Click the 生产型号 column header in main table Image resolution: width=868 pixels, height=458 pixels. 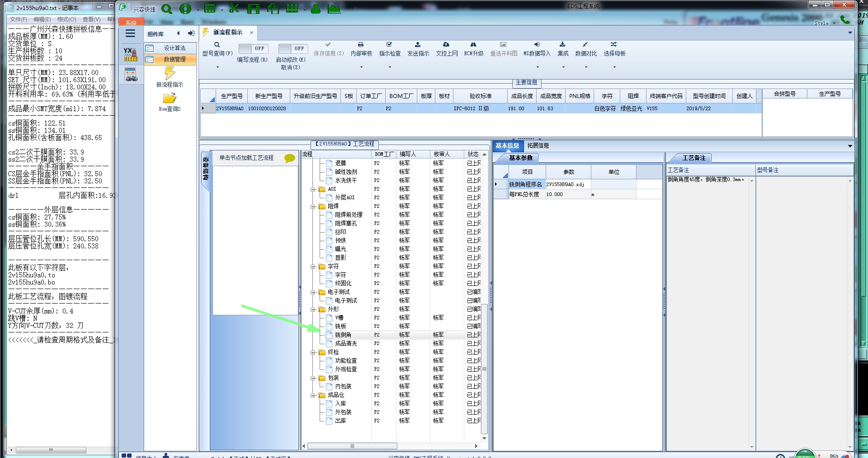click(x=231, y=96)
